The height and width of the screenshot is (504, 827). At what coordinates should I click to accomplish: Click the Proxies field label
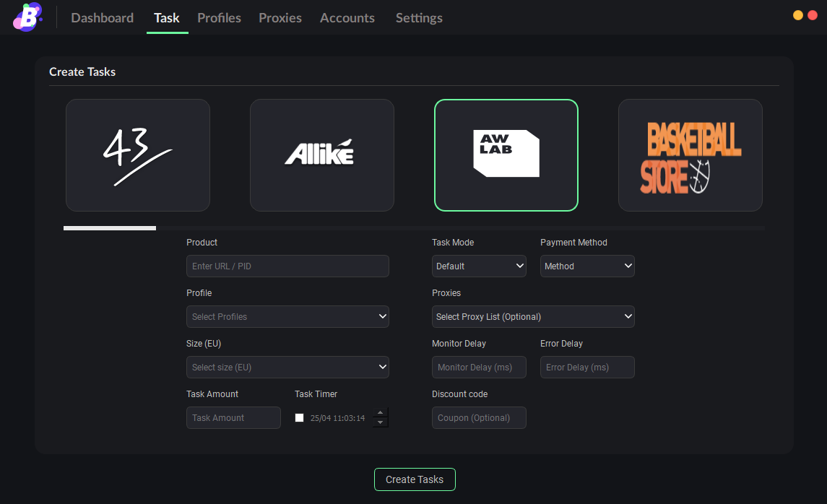446,293
